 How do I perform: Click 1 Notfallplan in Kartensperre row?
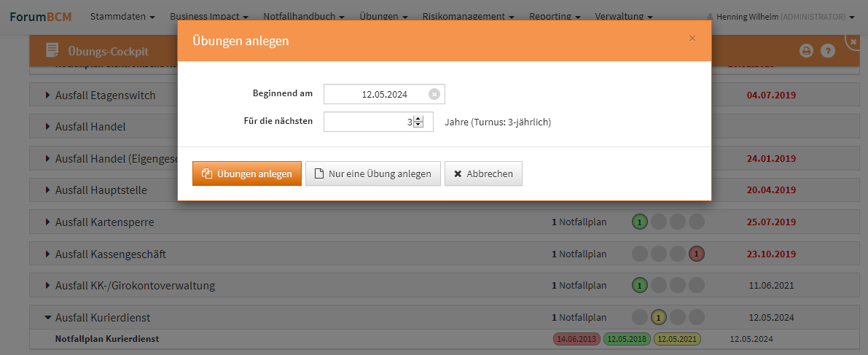(x=579, y=222)
